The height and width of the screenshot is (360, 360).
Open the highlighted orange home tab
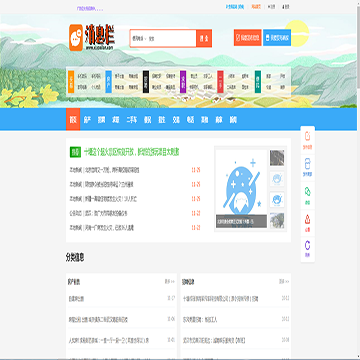coord(73,119)
